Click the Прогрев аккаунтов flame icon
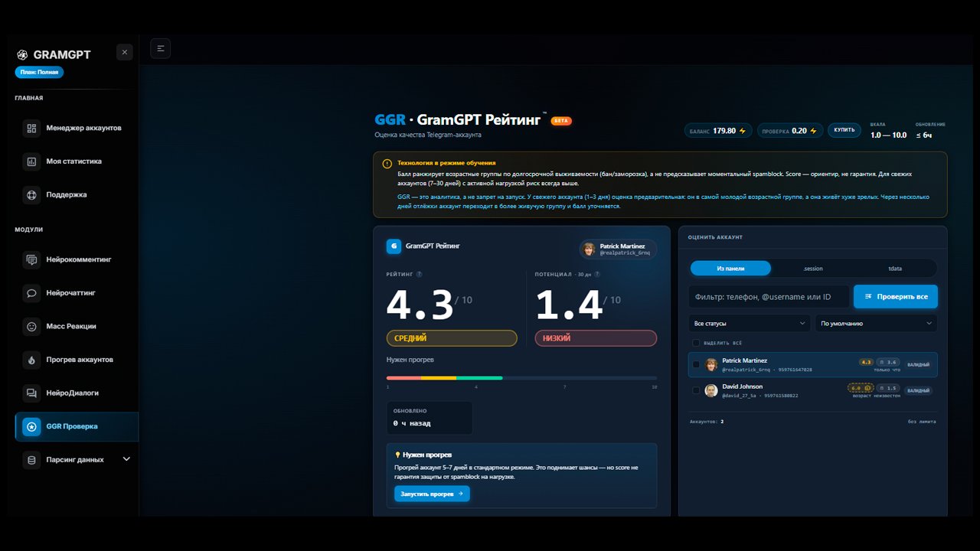The width and height of the screenshot is (980, 551). (x=31, y=360)
